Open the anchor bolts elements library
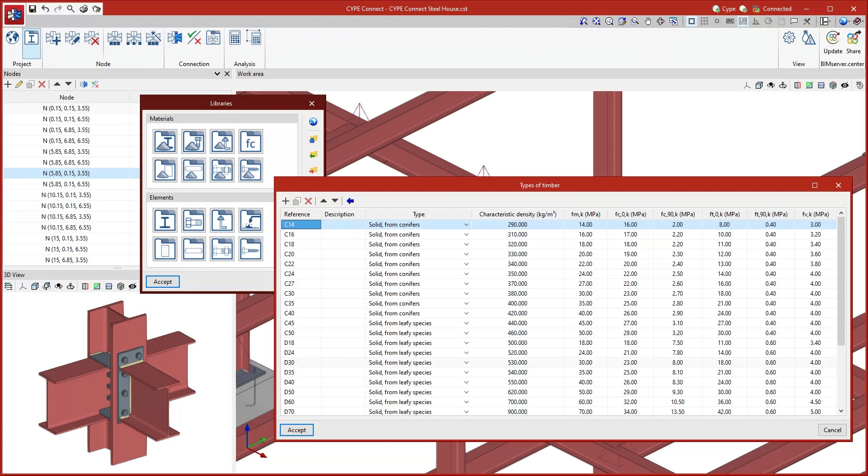This screenshot has height=476, width=868. 222,220
